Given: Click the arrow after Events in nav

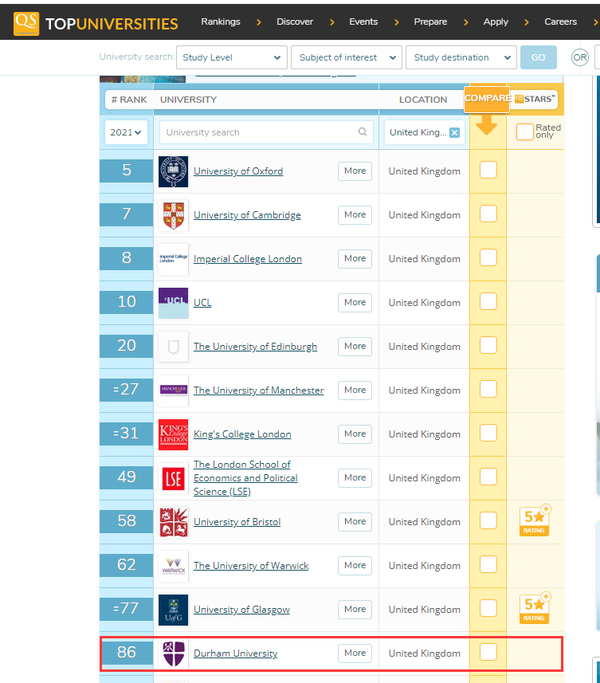Looking at the screenshot, I should coord(397,22).
